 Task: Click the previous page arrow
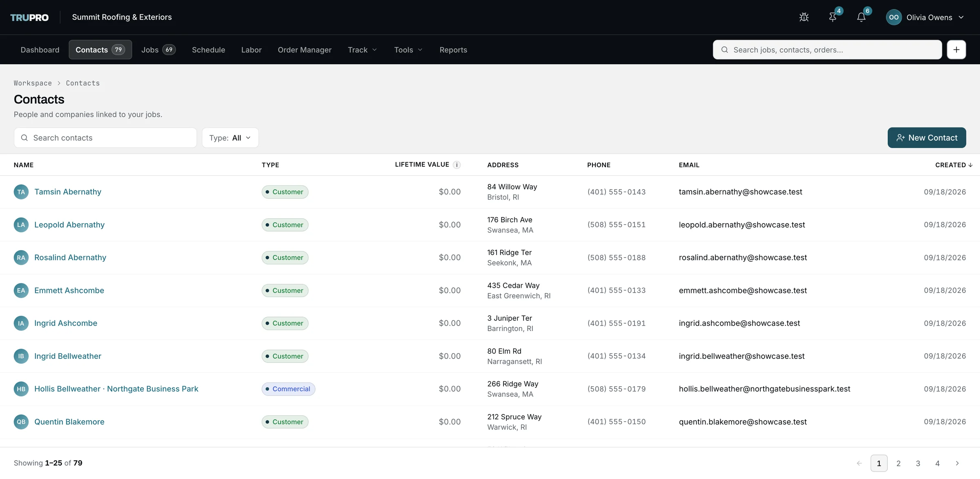(859, 463)
